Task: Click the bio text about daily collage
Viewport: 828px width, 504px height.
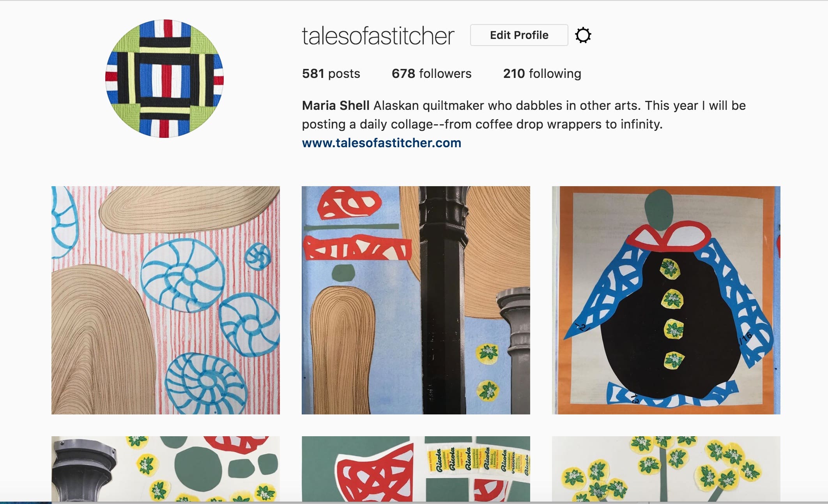Action: pyautogui.click(x=524, y=115)
